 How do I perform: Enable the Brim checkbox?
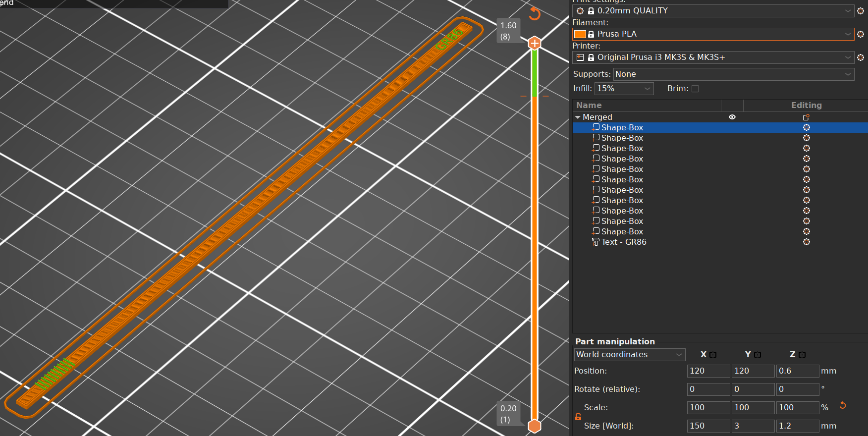point(695,89)
